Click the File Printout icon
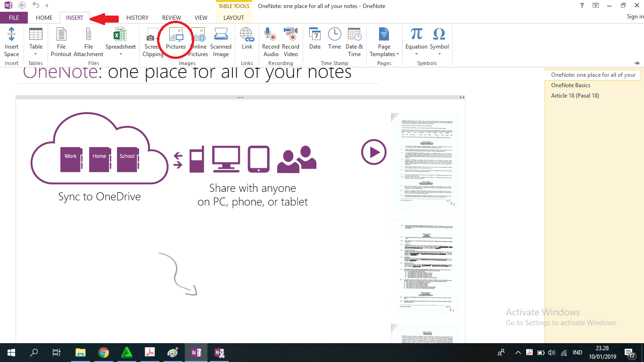Screen dimensions: 644x362 coord(61,35)
